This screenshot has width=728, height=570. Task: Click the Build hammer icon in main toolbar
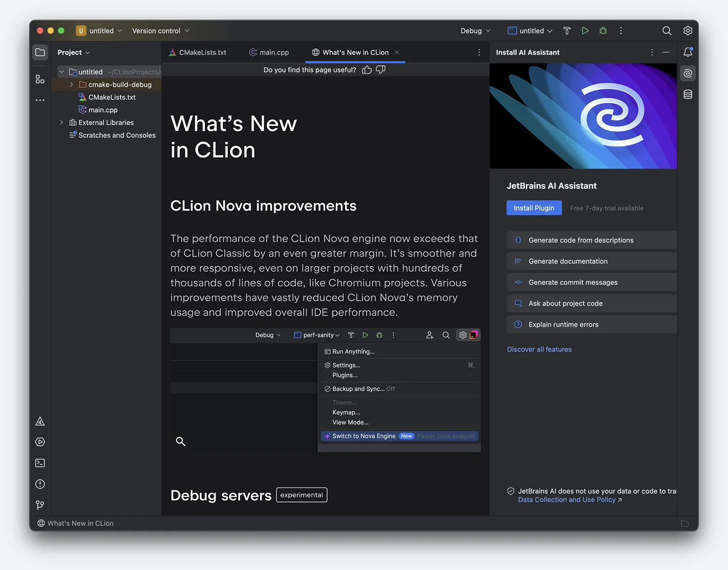567,31
